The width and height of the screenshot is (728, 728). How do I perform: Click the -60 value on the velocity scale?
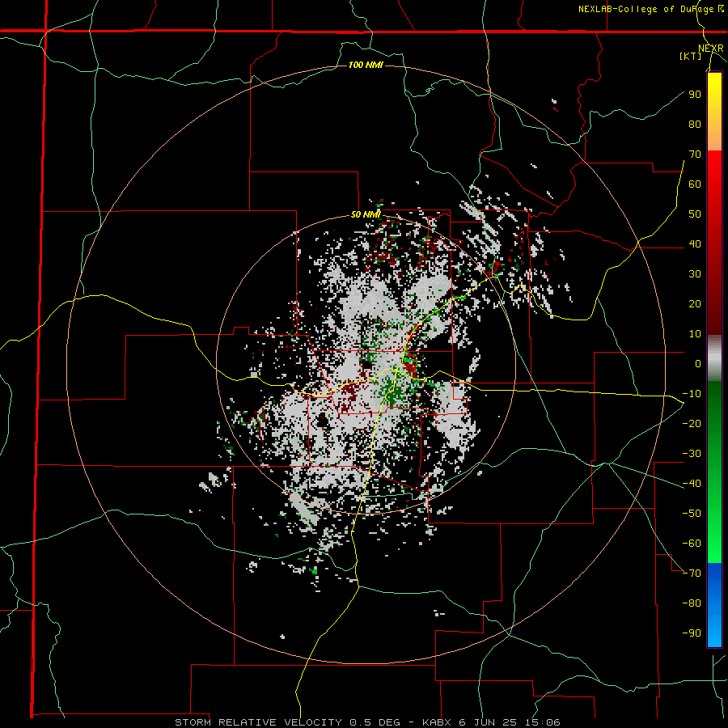[692, 544]
